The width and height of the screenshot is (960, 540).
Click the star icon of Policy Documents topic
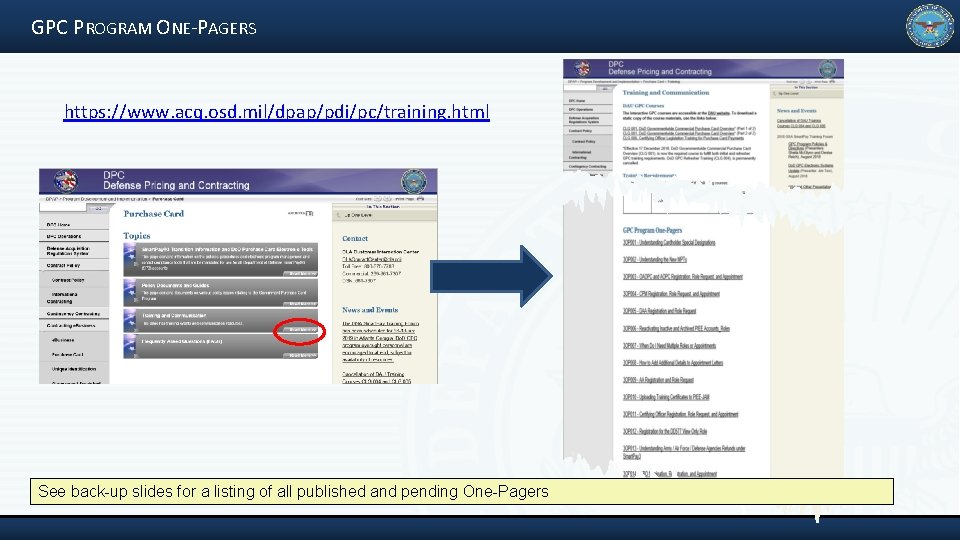click(130, 293)
